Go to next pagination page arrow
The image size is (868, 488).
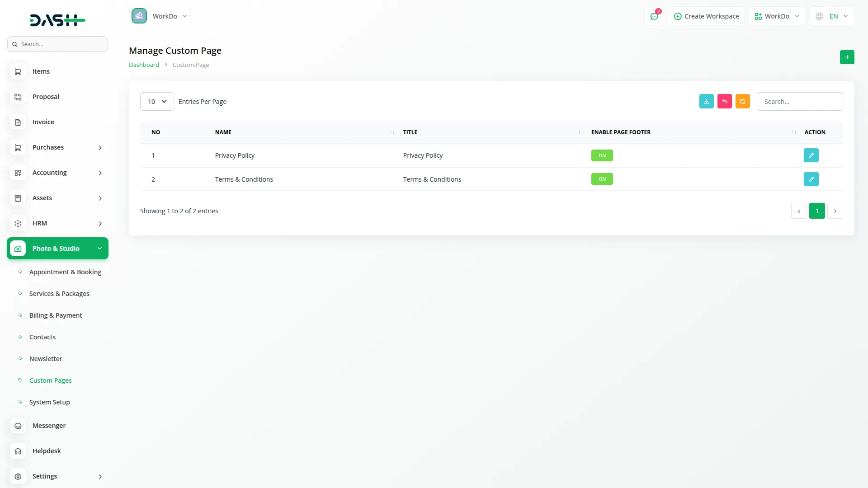835,211
